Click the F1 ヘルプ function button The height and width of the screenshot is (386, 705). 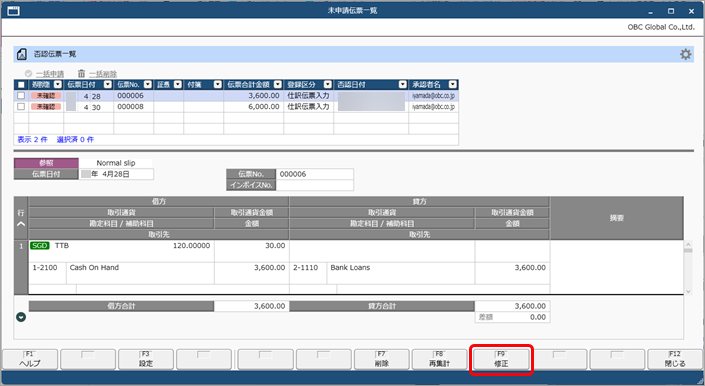pyautogui.click(x=30, y=359)
